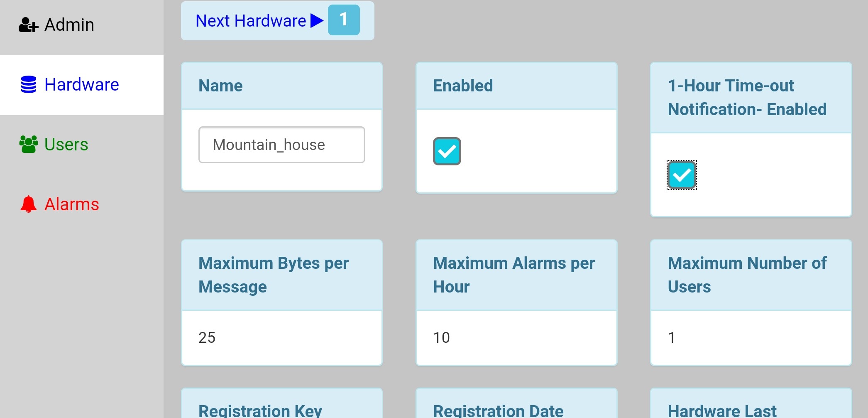The image size is (868, 418).
Task: Select the Hardware sidebar tab
Action: click(81, 85)
